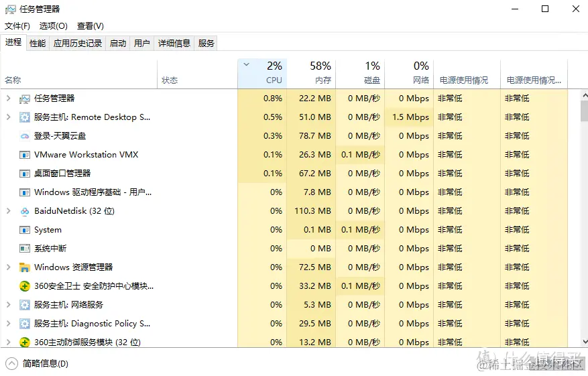Click the Windows 资源管理器 folder icon
The height and width of the screenshot is (376, 588).
click(x=25, y=267)
